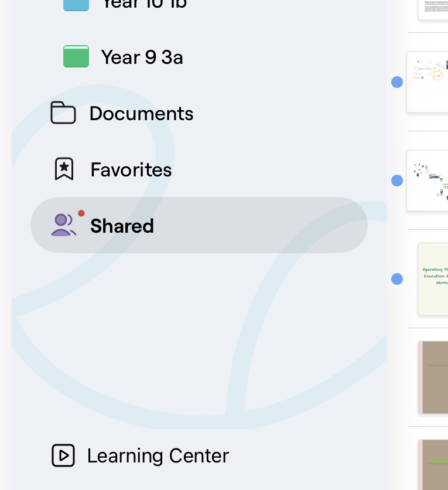
Task: Open the topmost text document thumbnail
Action: point(433,9)
